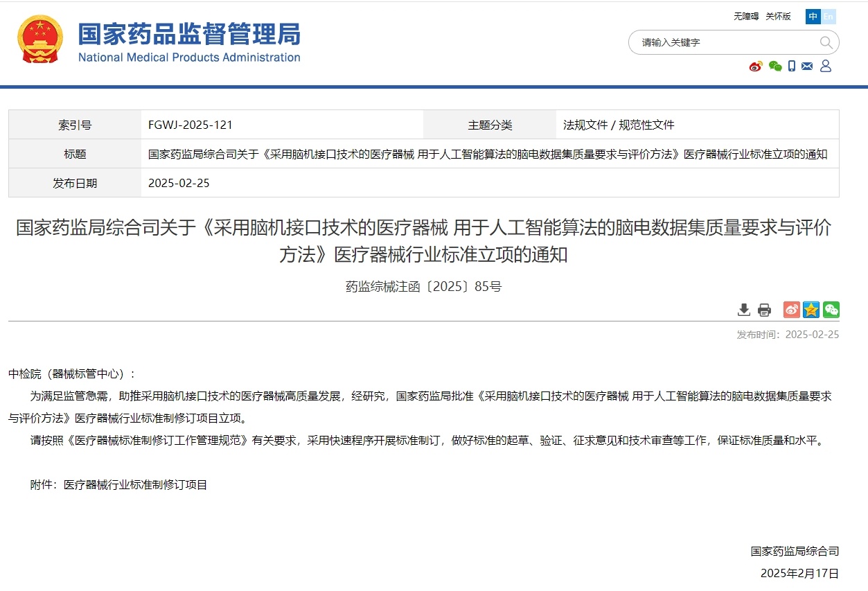This screenshot has width=868, height=591.
Task: Click the email envelope icon
Action: point(807,67)
